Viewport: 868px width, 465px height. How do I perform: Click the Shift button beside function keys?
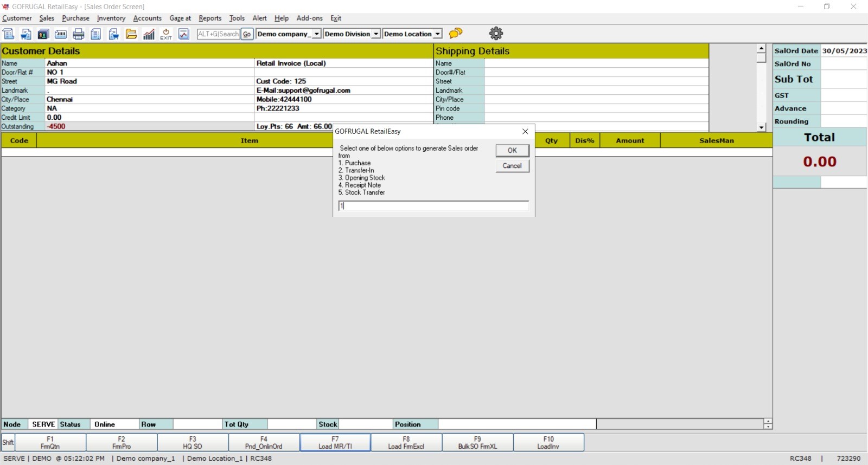8,442
